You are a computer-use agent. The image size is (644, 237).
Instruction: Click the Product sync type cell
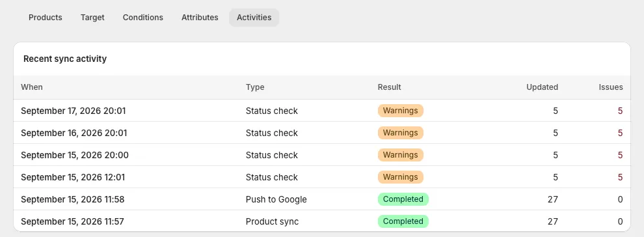[x=272, y=222]
